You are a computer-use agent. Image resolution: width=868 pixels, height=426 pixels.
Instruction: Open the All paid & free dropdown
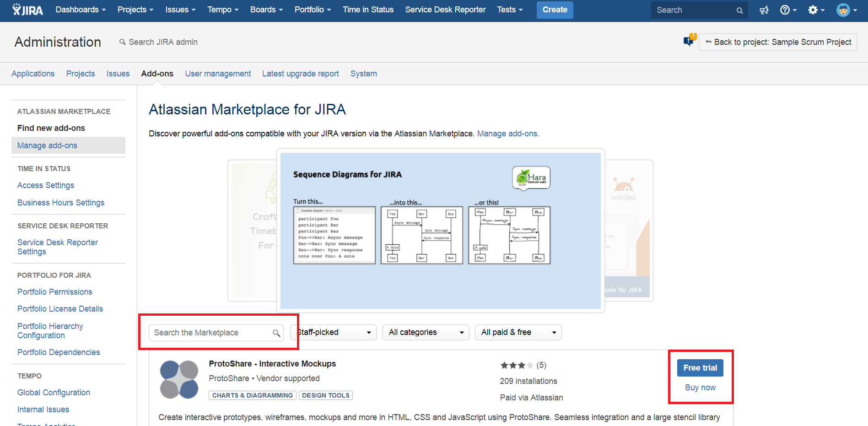518,333
